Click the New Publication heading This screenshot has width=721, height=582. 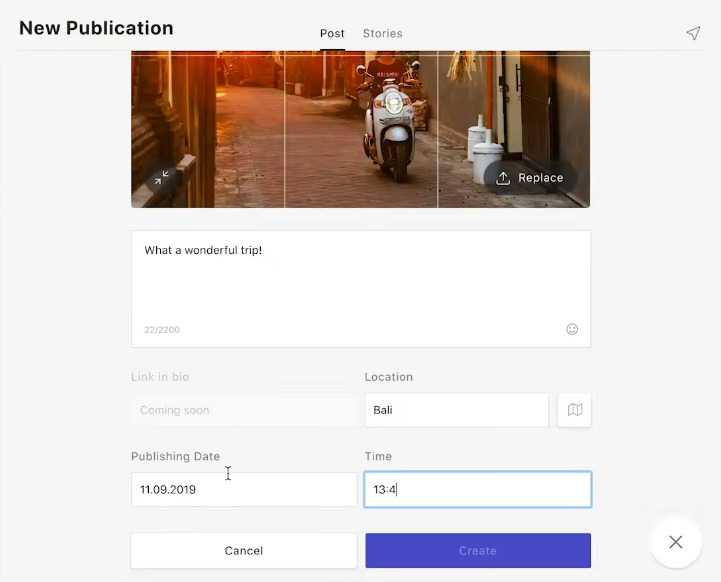pyautogui.click(x=96, y=28)
